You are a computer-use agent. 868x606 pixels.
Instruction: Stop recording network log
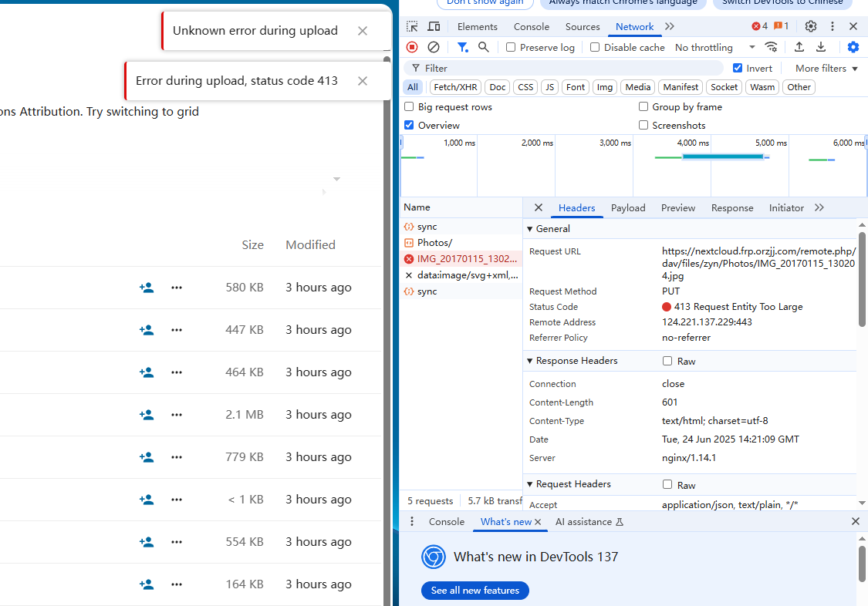[x=412, y=47]
